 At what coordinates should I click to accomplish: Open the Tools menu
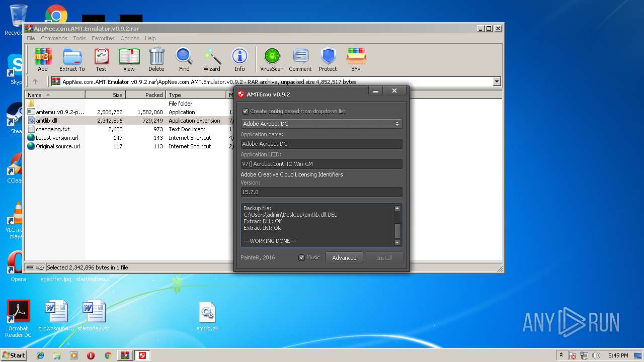coord(79,38)
